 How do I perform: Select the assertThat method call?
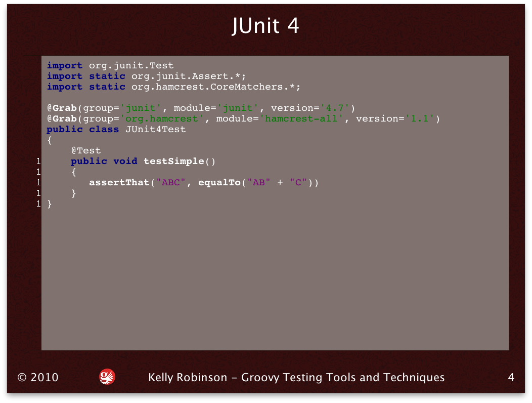point(119,182)
